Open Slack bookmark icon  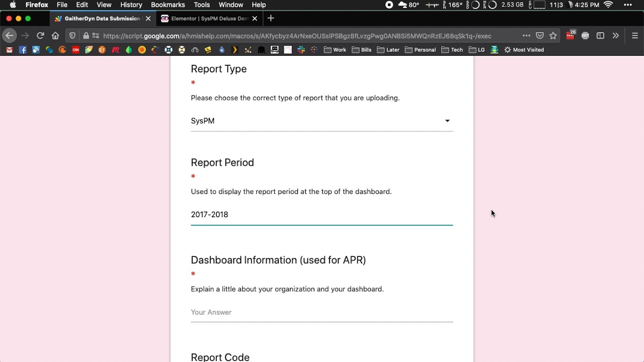click(x=301, y=50)
